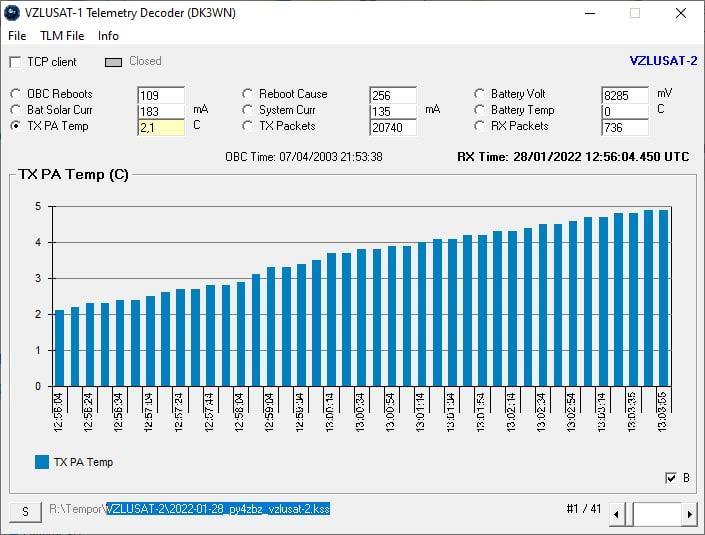
Task: Open the TLM File menu
Action: click(x=62, y=36)
